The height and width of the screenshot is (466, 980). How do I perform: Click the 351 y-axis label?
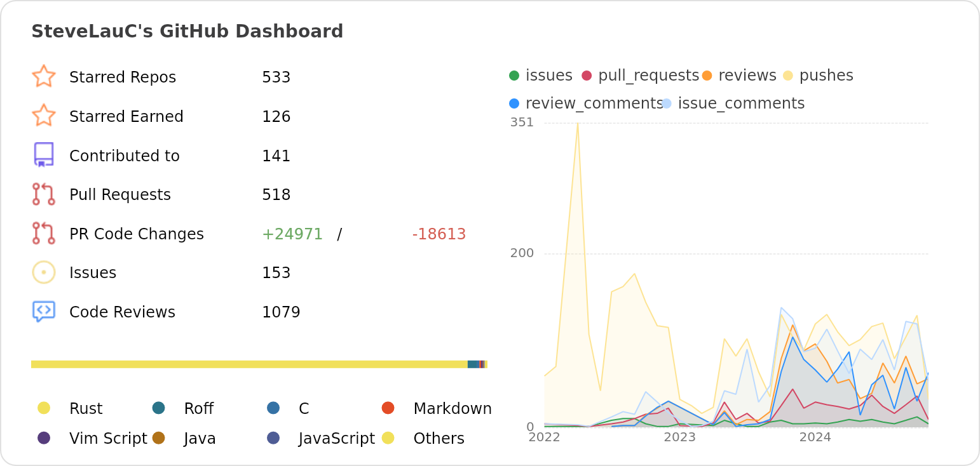click(x=522, y=122)
